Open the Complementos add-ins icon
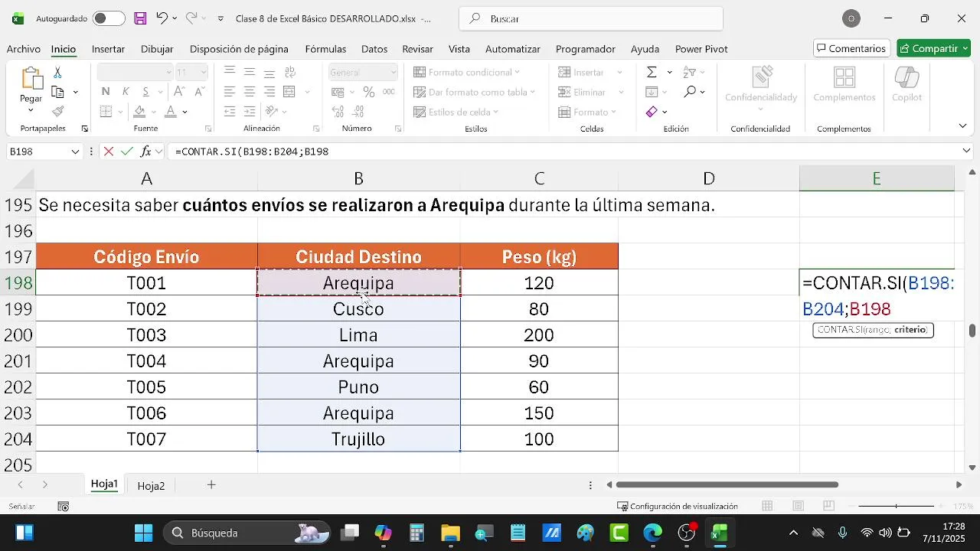 pos(844,78)
